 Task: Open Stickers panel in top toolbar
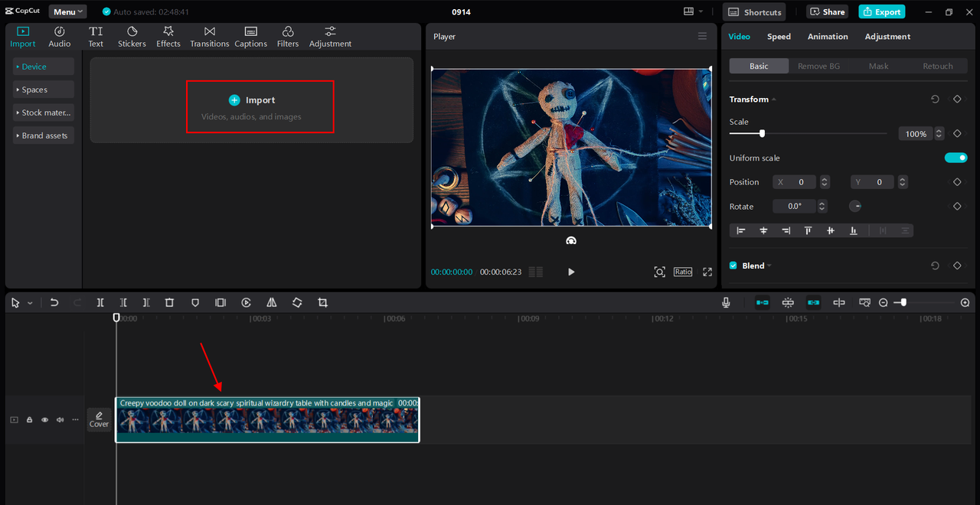pyautogui.click(x=132, y=36)
